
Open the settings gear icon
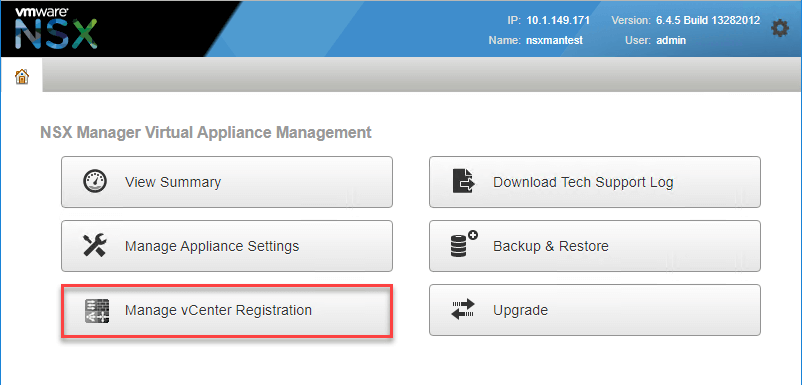tap(779, 29)
